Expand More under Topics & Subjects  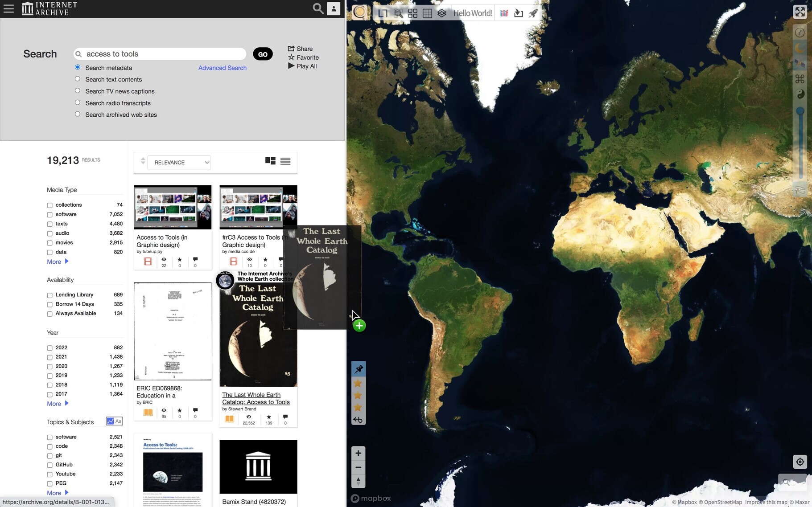[x=58, y=493]
